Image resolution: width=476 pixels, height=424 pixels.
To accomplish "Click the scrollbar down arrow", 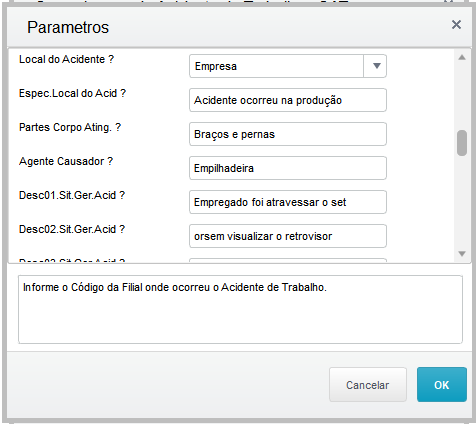I will click(462, 254).
